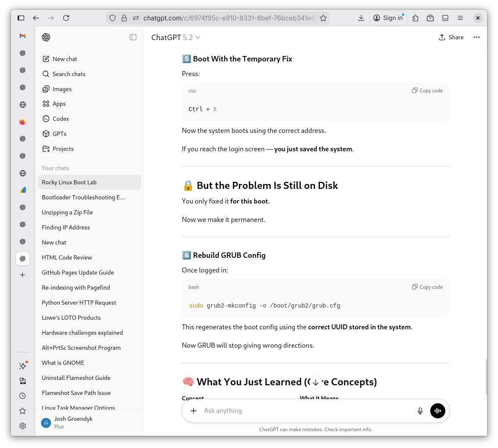Expand the ChatGPT 5.2 model selector
Viewport: 498px width, 448px height.
coord(176,38)
